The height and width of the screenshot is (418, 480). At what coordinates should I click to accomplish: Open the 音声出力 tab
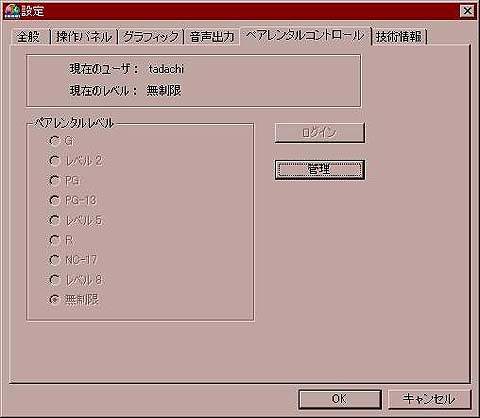pyautogui.click(x=212, y=36)
